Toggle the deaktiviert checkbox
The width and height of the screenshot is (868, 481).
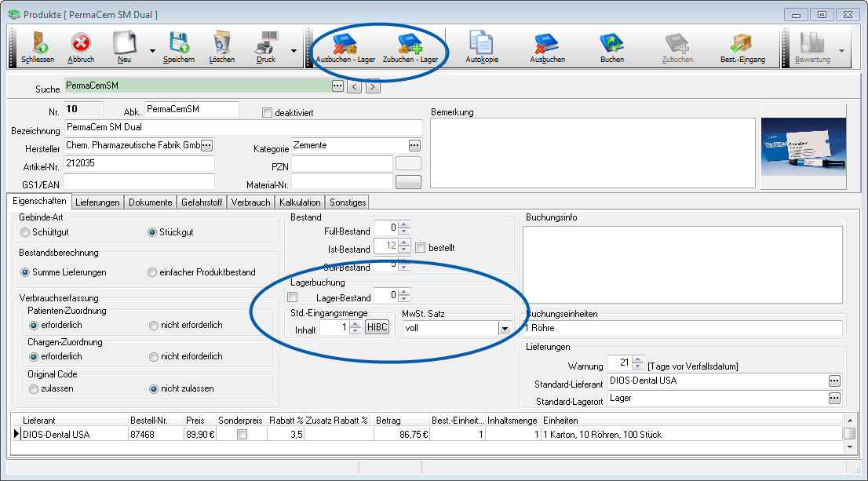click(x=268, y=113)
